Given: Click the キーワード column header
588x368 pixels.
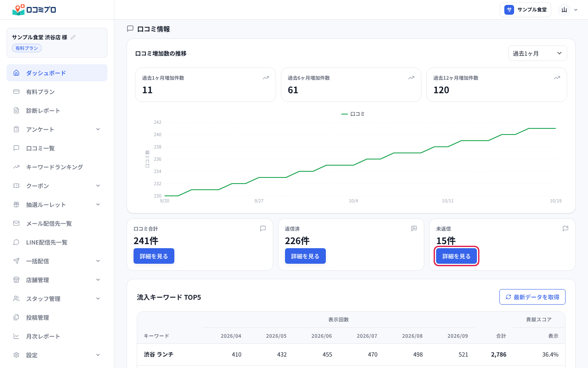Looking at the screenshot, I should [156, 336].
